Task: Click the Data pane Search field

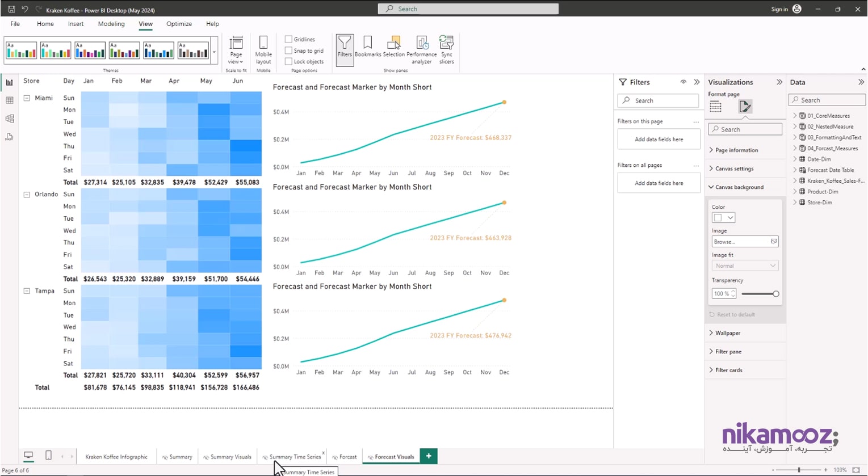Action: click(827, 100)
